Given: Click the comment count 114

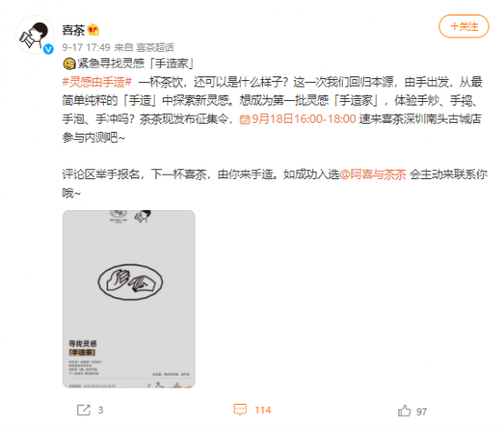Looking at the screenshot, I should click(263, 410).
